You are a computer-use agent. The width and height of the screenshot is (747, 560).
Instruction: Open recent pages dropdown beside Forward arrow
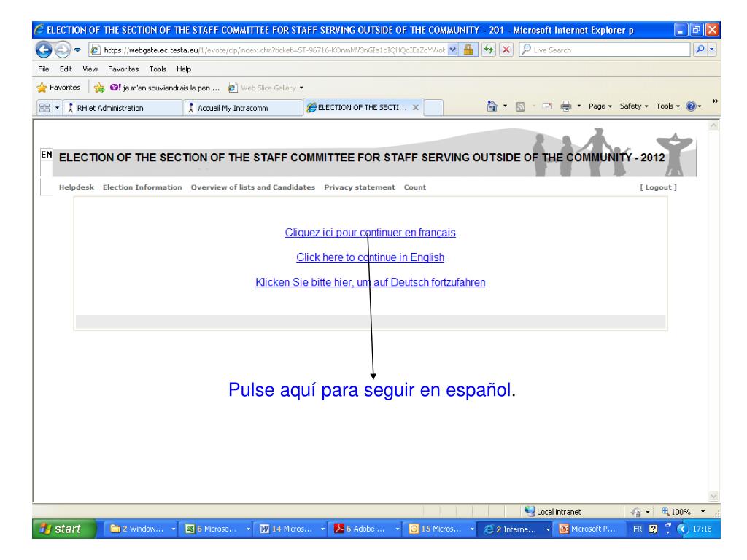point(77,50)
